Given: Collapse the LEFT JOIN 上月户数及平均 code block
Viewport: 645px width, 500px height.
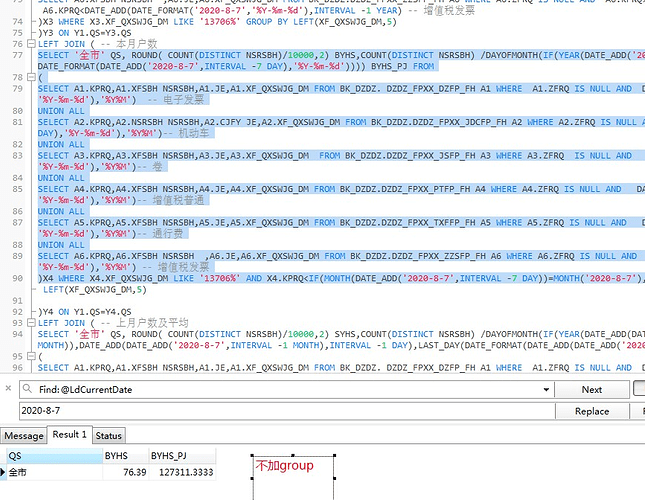Looking at the screenshot, I should click(x=33, y=323).
